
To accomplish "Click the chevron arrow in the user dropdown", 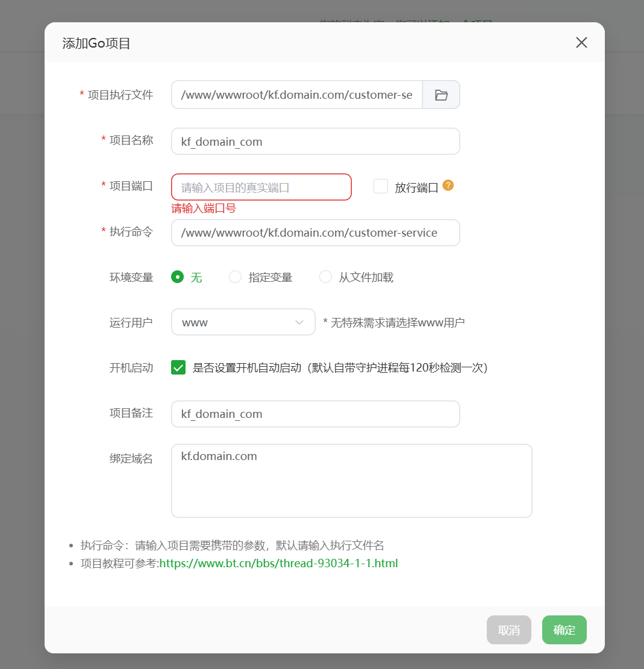I will 299,322.
